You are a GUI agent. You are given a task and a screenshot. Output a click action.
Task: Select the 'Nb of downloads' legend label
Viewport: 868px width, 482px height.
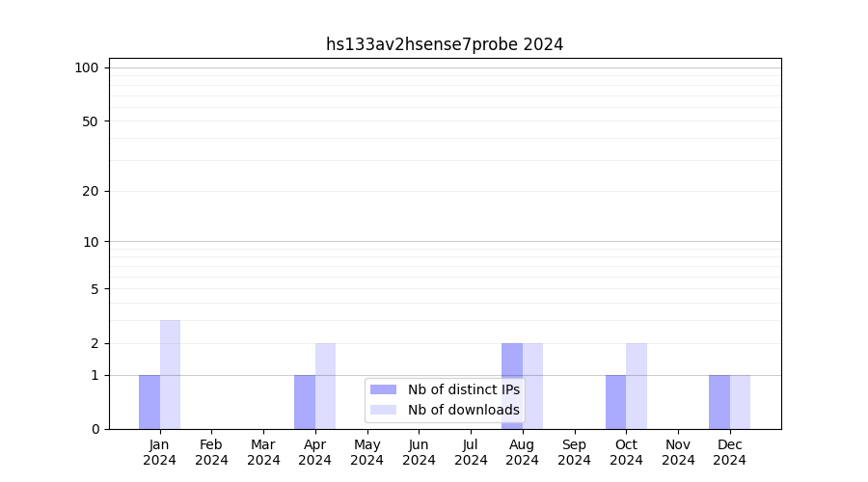pyautogui.click(x=463, y=410)
